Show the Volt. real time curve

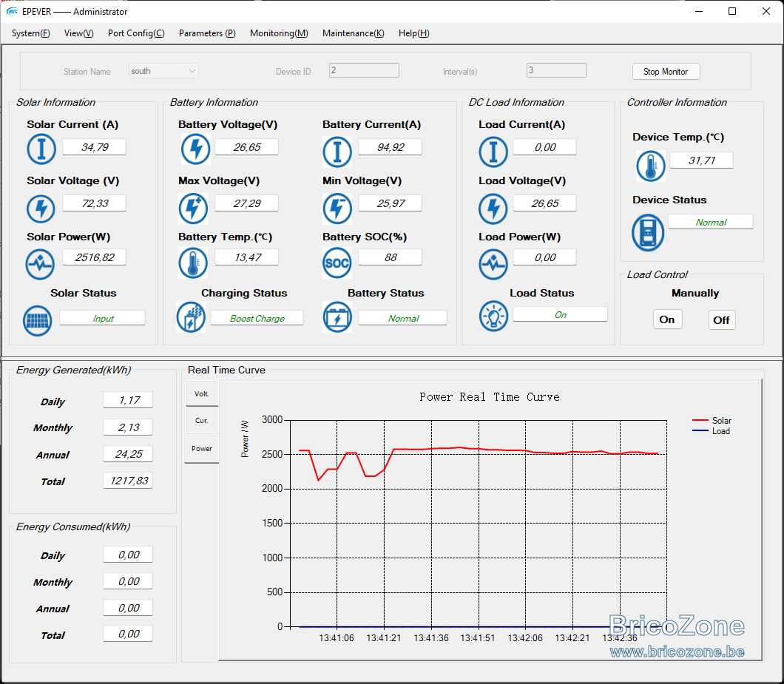201,394
